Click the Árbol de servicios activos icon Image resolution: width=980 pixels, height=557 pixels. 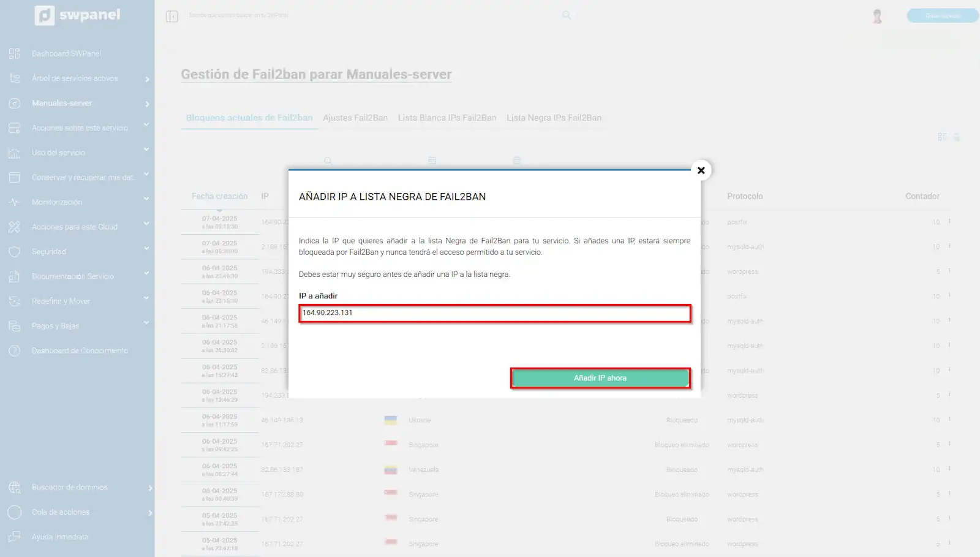(x=15, y=78)
